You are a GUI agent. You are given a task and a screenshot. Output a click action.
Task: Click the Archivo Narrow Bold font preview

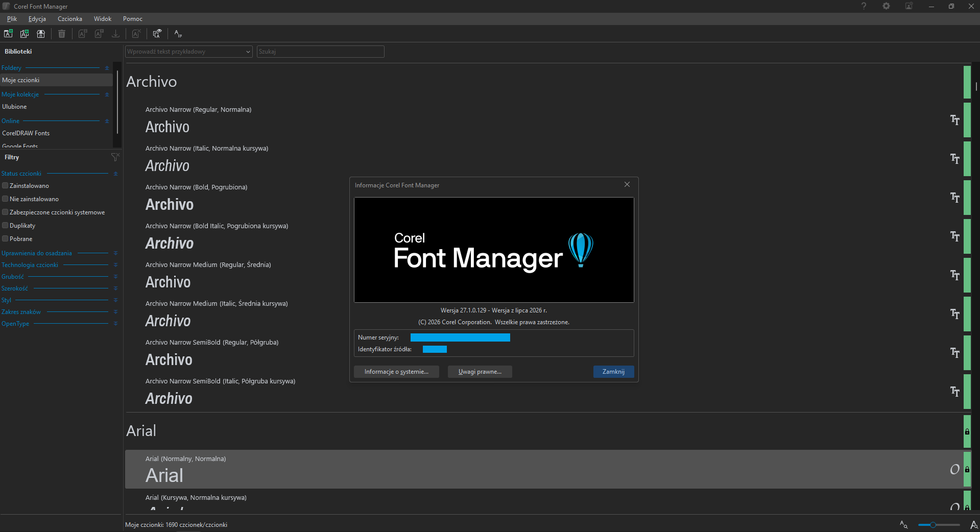click(170, 205)
